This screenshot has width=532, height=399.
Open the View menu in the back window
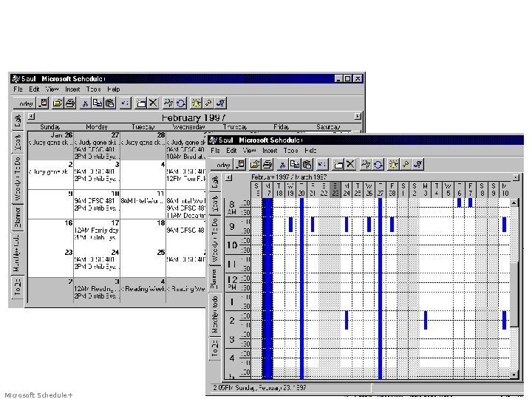point(52,89)
